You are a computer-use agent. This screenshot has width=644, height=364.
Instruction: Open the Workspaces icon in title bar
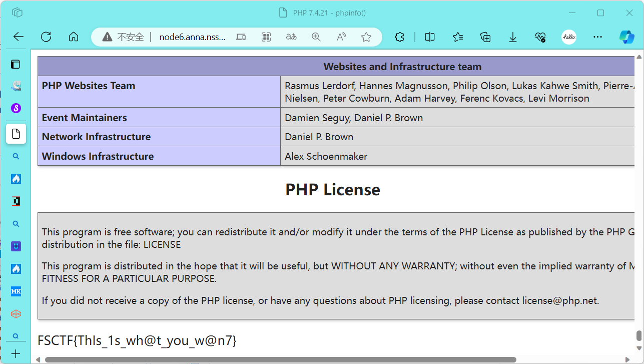[x=18, y=13]
